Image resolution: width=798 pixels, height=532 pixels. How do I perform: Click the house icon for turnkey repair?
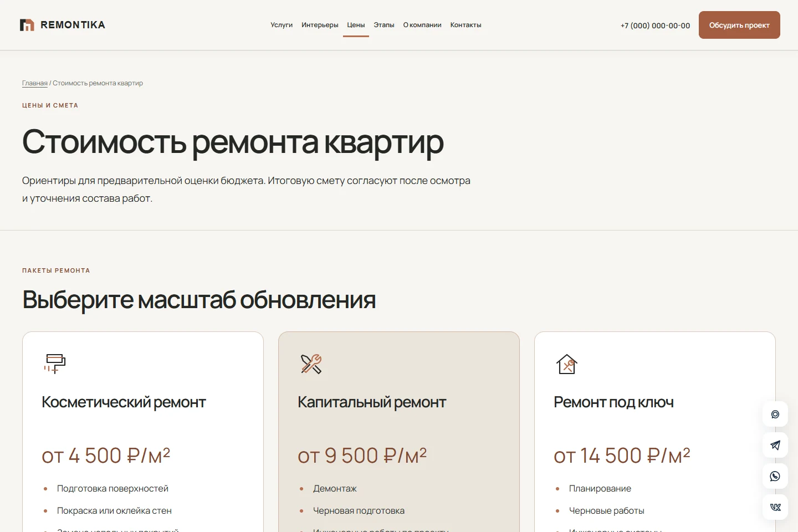point(567,364)
